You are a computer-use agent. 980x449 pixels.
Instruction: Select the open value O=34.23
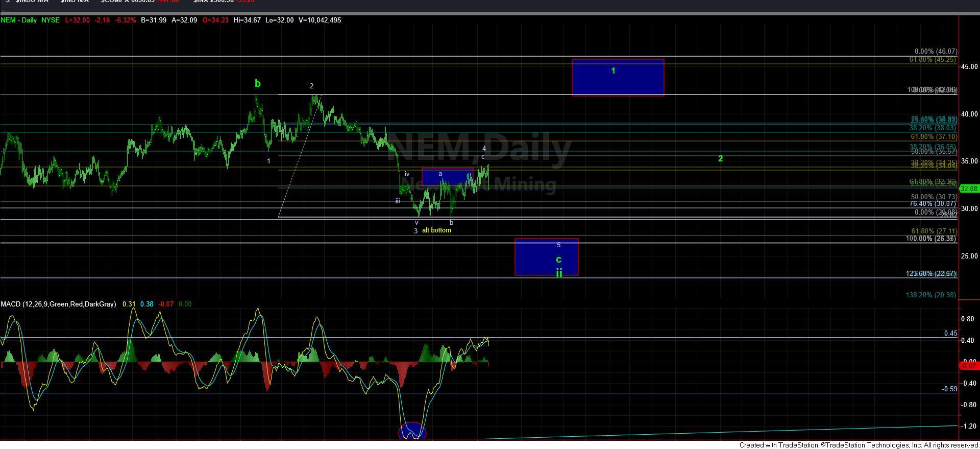tap(215, 20)
